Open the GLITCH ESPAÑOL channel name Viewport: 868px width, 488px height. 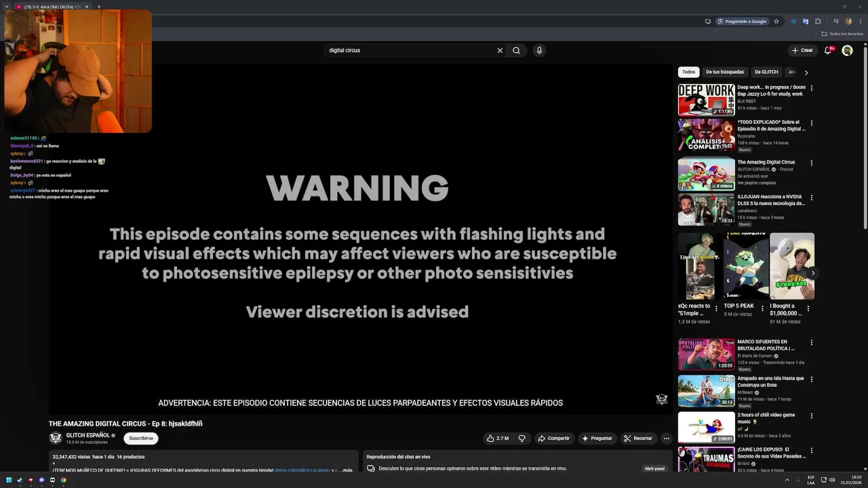[x=88, y=435]
